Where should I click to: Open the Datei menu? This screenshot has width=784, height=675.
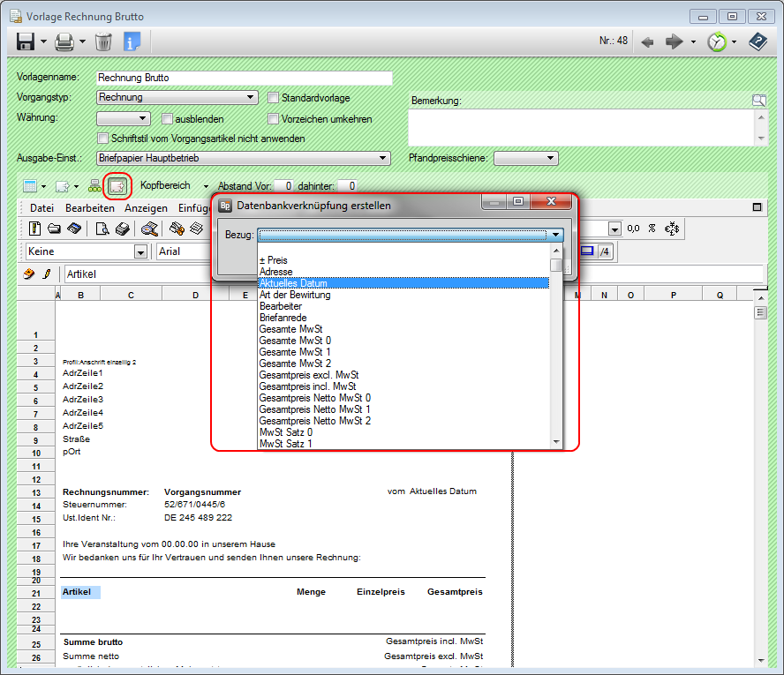click(42, 207)
